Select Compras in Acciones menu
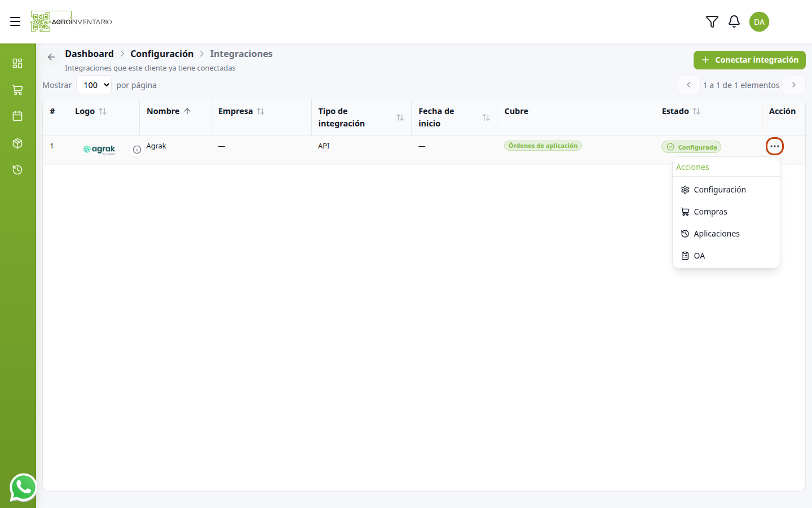This screenshot has height=508, width=812. pos(726,212)
